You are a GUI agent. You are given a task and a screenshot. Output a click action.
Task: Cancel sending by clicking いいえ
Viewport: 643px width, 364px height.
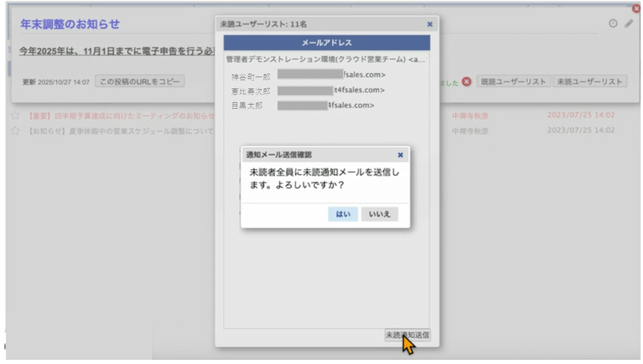click(x=380, y=214)
